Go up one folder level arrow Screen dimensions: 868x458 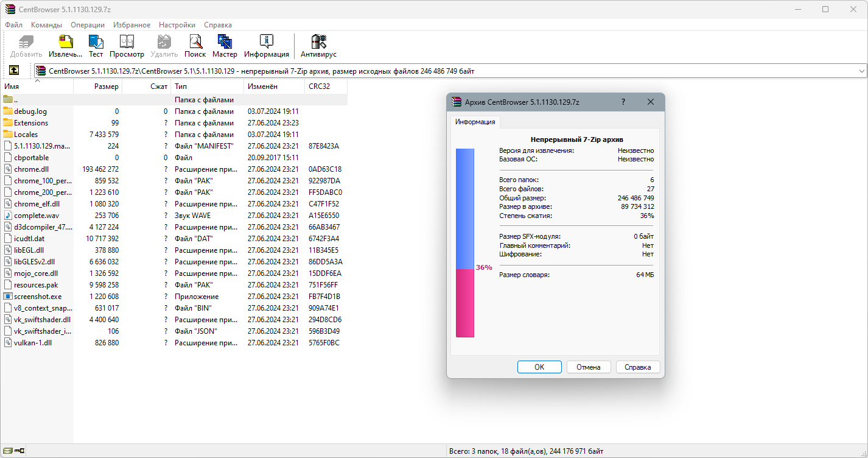[14, 71]
